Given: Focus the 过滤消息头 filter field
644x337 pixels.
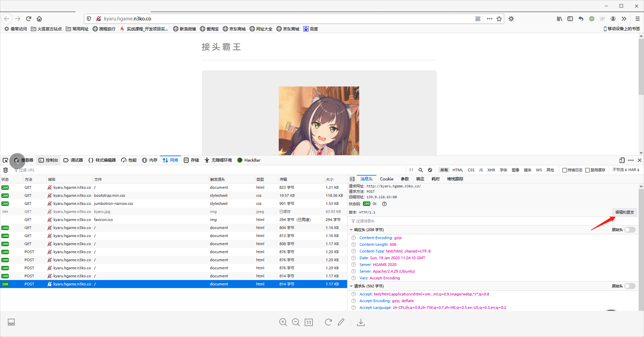Looking at the screenshot, I should 493,221.
